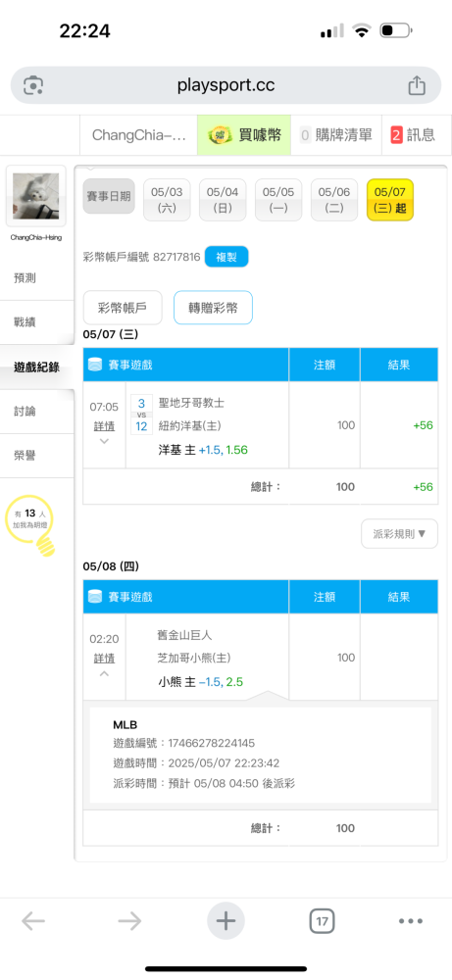
Task: Select date 05/04 (日)
Action: 223,200
